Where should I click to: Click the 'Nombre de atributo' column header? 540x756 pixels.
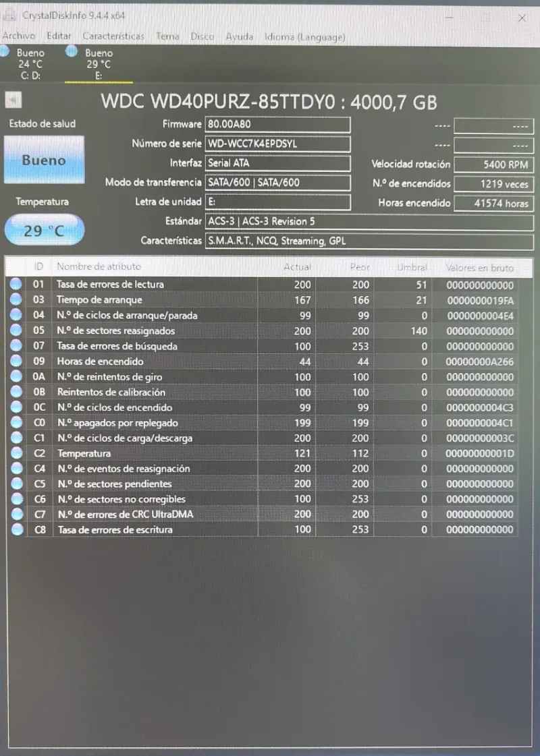(99, 266)
